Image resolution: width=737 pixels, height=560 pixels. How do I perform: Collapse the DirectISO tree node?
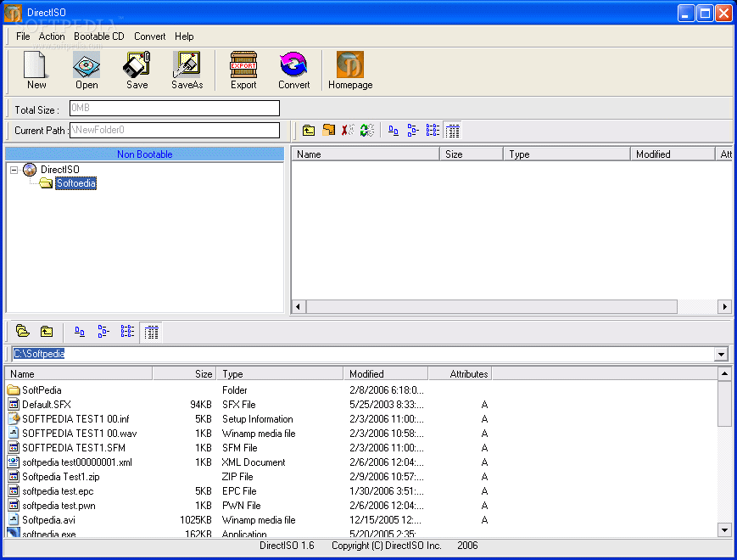coord(14,170)
